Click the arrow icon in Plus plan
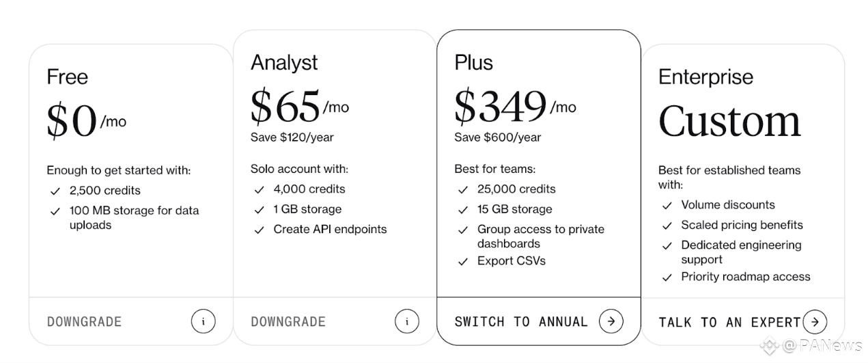 pyautogui.click(x=611, y=321)
